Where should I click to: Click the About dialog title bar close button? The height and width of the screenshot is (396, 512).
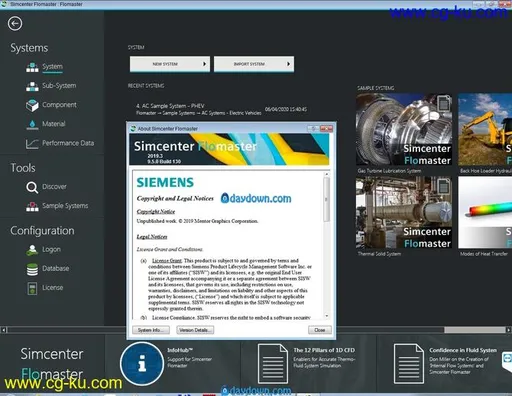pyautogui.click(x=326, y=128)
